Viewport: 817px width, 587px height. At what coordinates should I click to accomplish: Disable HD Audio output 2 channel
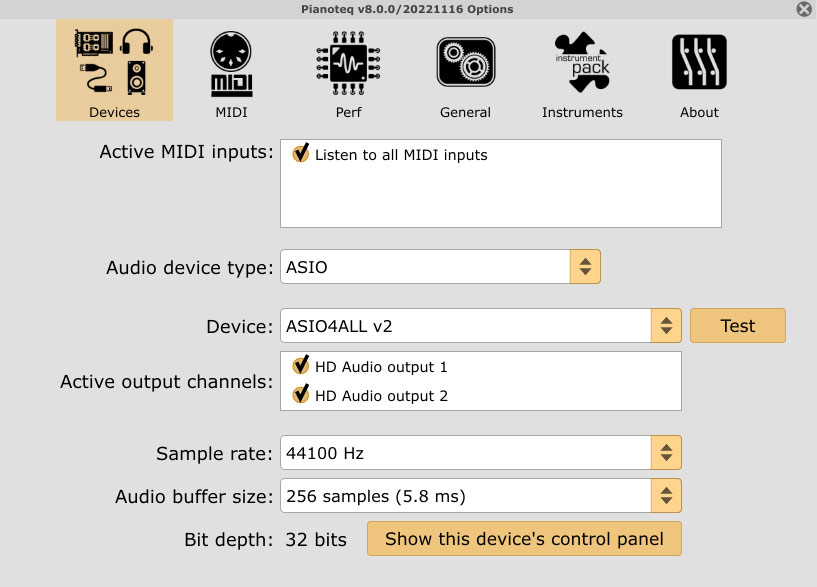(x=301, y=395)
